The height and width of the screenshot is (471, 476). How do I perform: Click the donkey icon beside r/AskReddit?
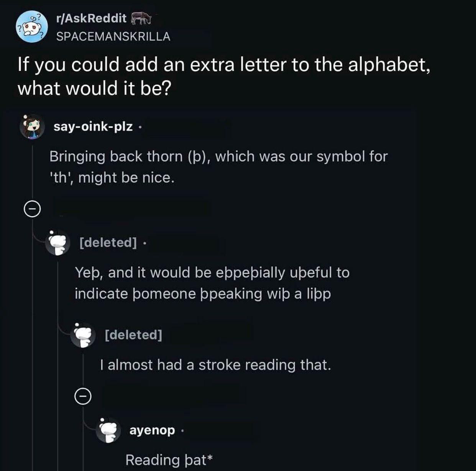(x=141, y=18)
